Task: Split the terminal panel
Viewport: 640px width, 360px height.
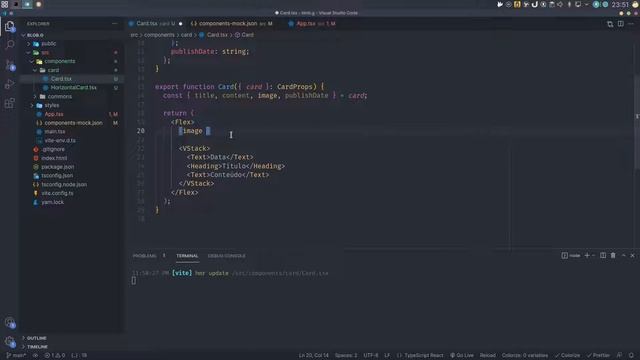Action: point(603,256)
